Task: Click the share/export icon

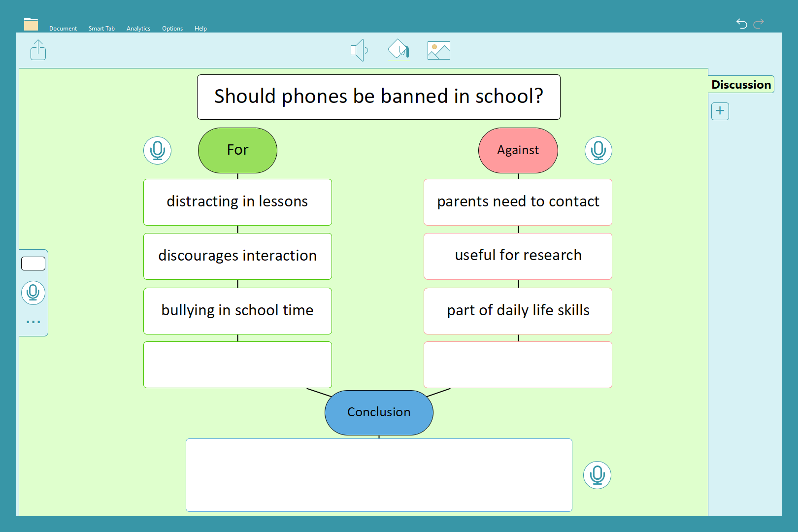Action: point(38,50)
